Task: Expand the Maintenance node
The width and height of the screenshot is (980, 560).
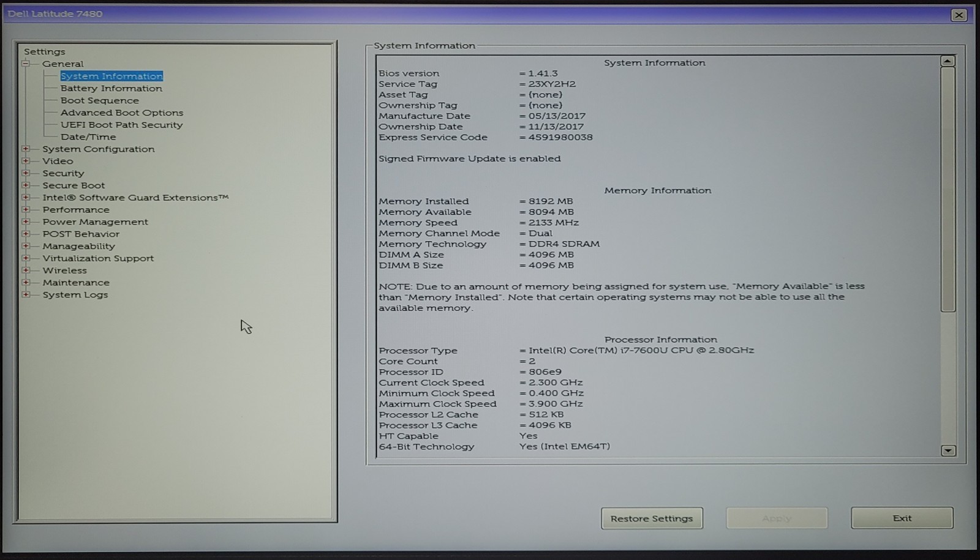Action: pos(26,282)
